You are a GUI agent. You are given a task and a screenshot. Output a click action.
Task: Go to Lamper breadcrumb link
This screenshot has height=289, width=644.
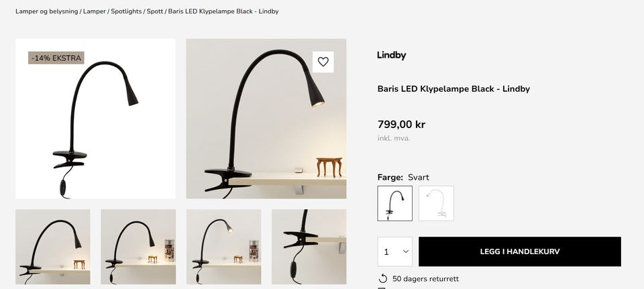(x=95, y=11)
